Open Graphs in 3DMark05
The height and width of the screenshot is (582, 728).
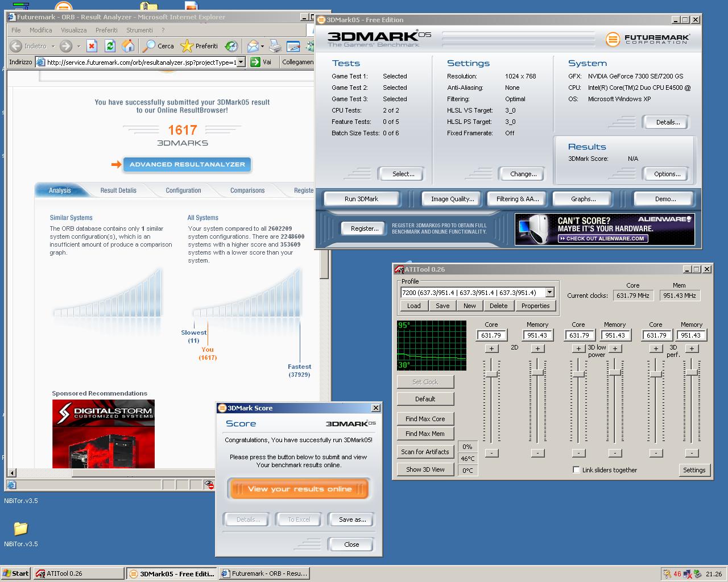point(584,199)
